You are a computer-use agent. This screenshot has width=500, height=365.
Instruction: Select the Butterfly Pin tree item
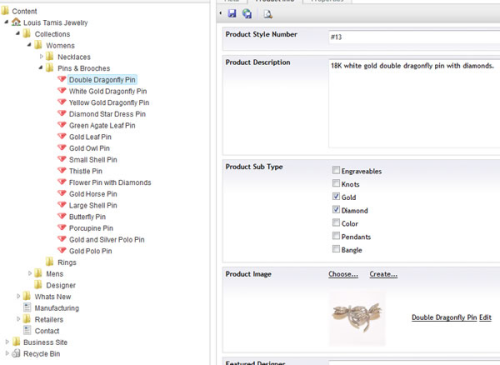(87, 217)
